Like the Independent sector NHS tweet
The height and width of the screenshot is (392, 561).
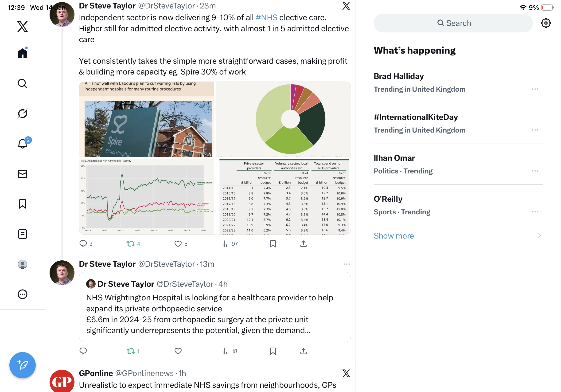178,244
